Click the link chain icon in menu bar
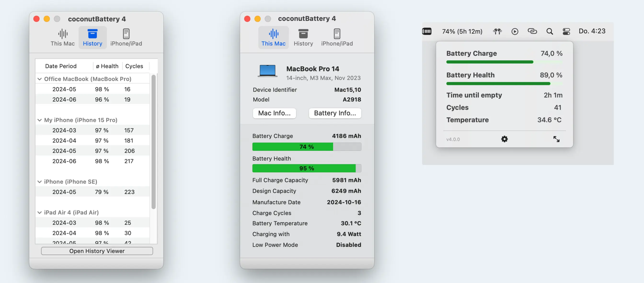The image size is (644, 283). coord(532,31)
